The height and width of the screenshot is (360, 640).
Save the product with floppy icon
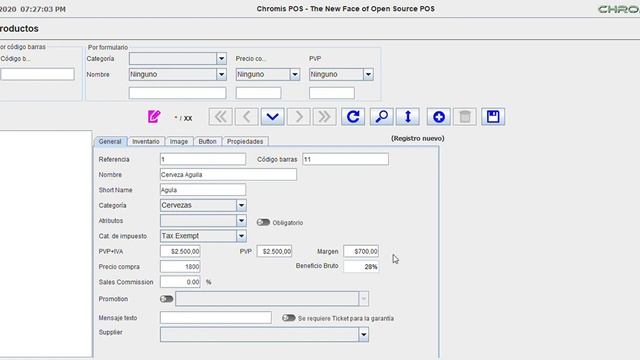pyautogui.click(x=493, y=117)
